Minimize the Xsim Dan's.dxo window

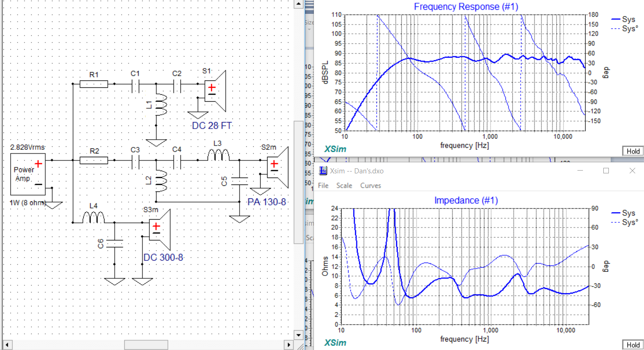pyautogui.click(x=580, y=171)
